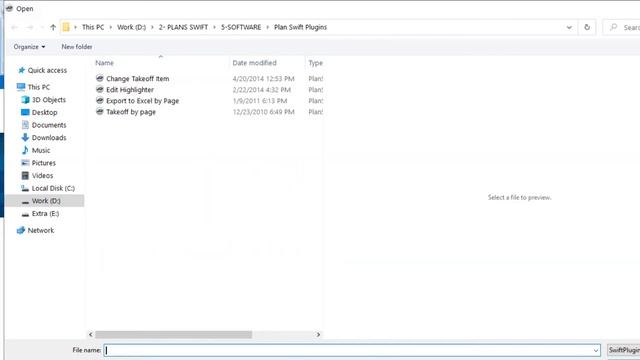Viewport: 640px width, 360px height.
Task: Open the Videos folder in the sidebar
Action: pyautogui.click(x=42, y=176)
